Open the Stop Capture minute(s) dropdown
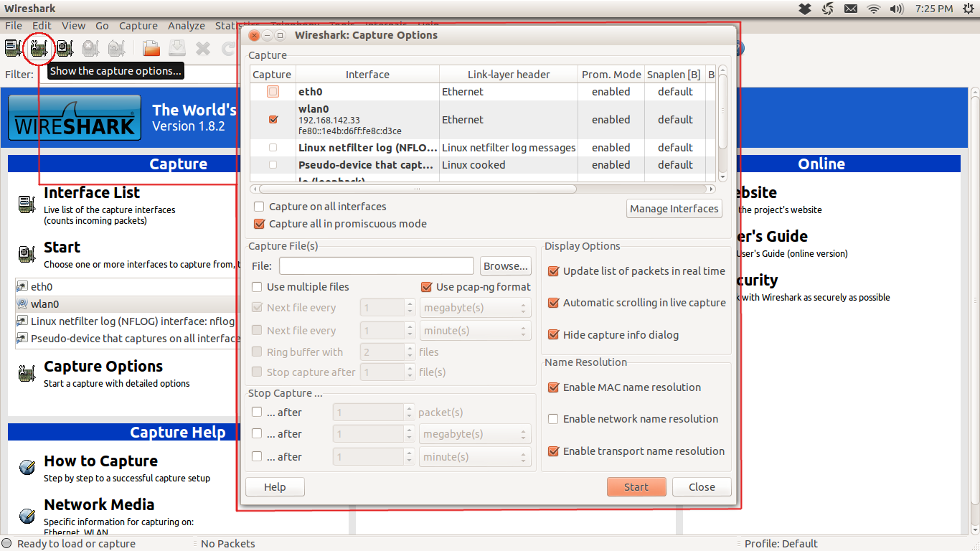Image resolution: width=980 pixels, height=551 pixels. 475,457
